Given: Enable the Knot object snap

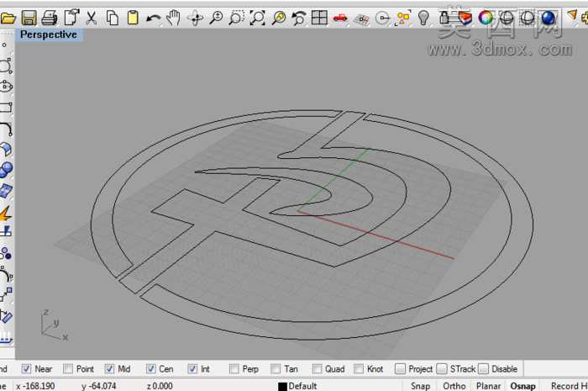Looking at the screenshot, I should tap(359, 369).
